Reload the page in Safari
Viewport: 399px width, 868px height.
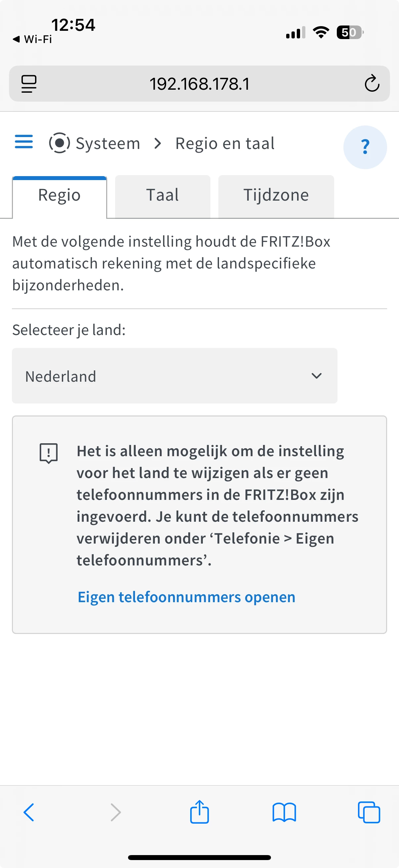[x=372, y=83]
